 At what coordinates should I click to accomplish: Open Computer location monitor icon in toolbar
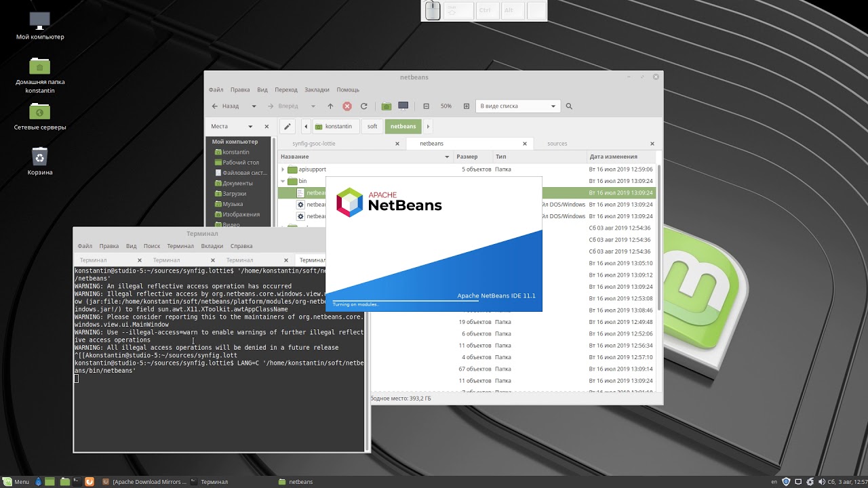pos(403,106)
